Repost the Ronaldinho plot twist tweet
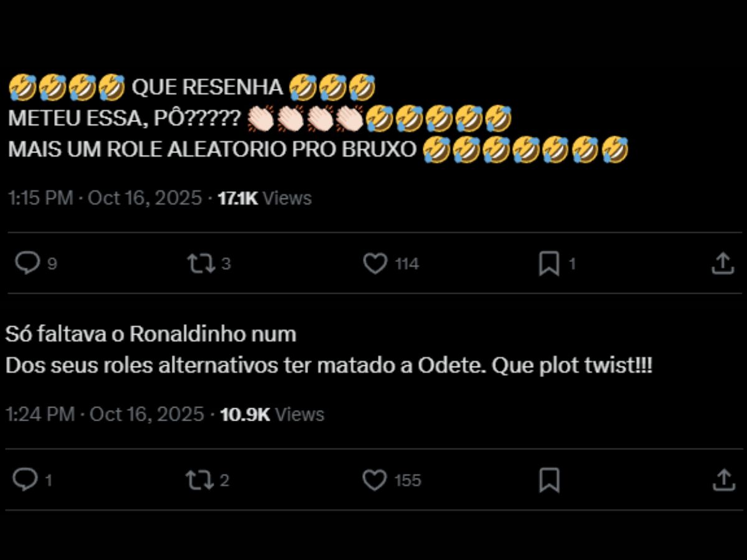Viewport: 747px width, 560px height. tap(200, 480)
